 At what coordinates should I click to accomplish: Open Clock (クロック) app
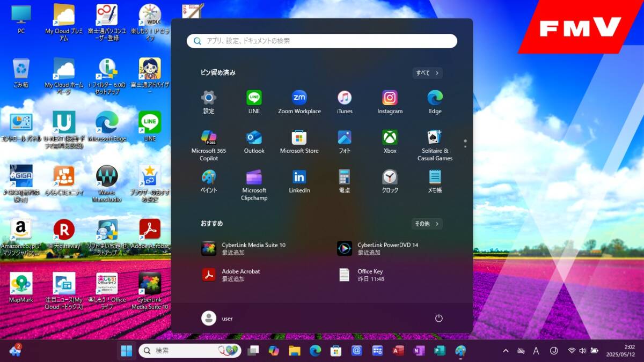(x=390, y=181)
